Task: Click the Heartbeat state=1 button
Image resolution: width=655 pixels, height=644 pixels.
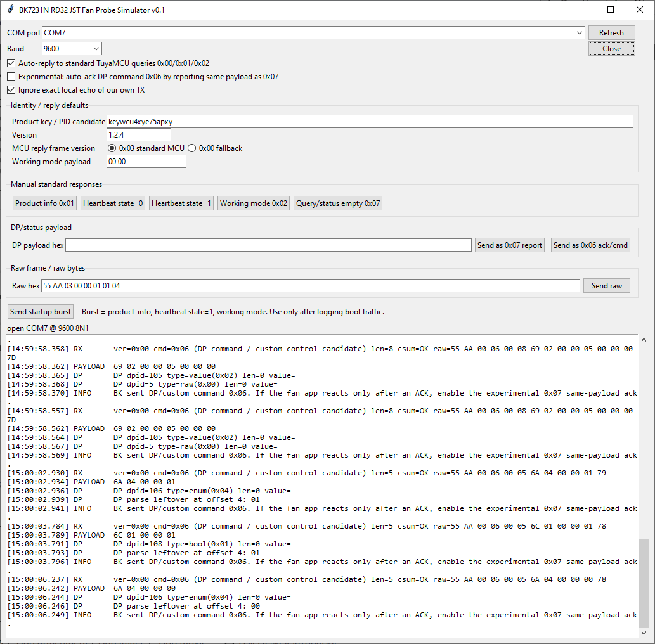Action: click(x=181, y=203)
